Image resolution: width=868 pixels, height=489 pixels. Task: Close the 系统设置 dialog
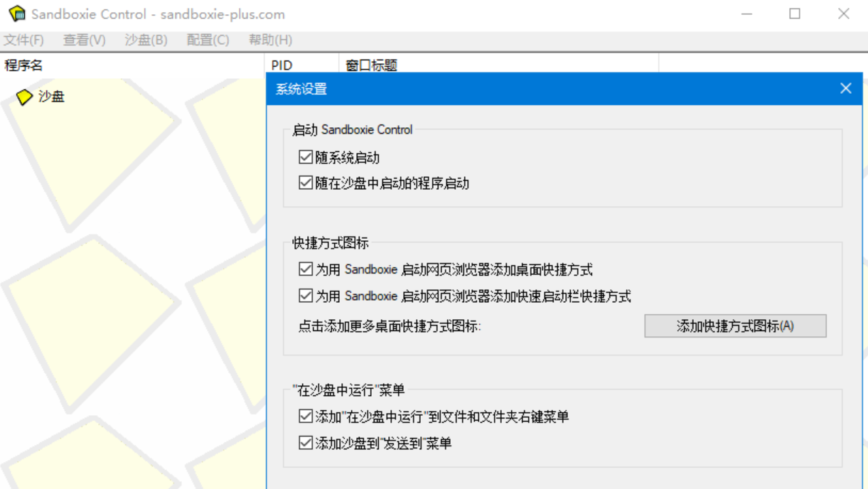pos(845,89)
